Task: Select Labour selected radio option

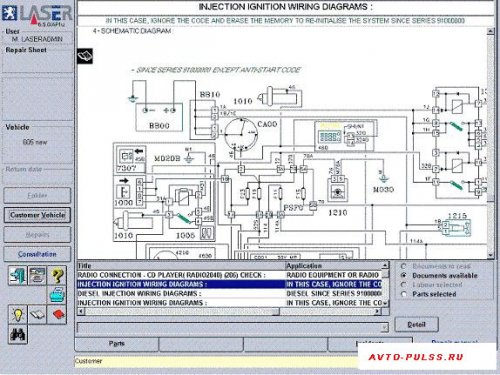Action: 404,285
